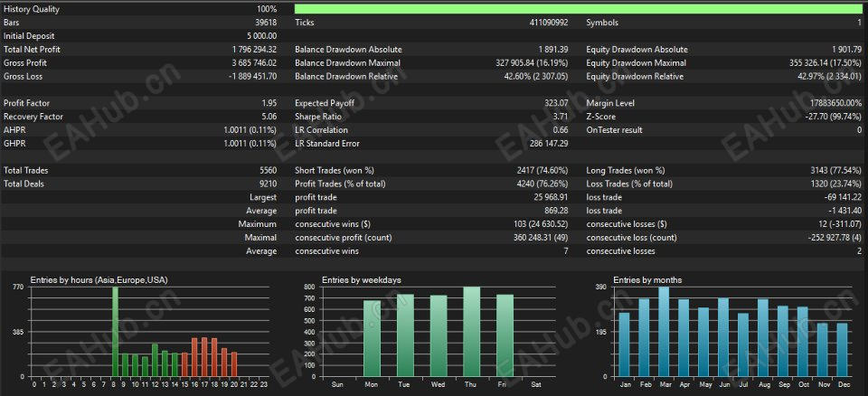Click the Thu bar in weekdays chart
This screenshot has width=868, height=396.
click(x=472, y=332)
